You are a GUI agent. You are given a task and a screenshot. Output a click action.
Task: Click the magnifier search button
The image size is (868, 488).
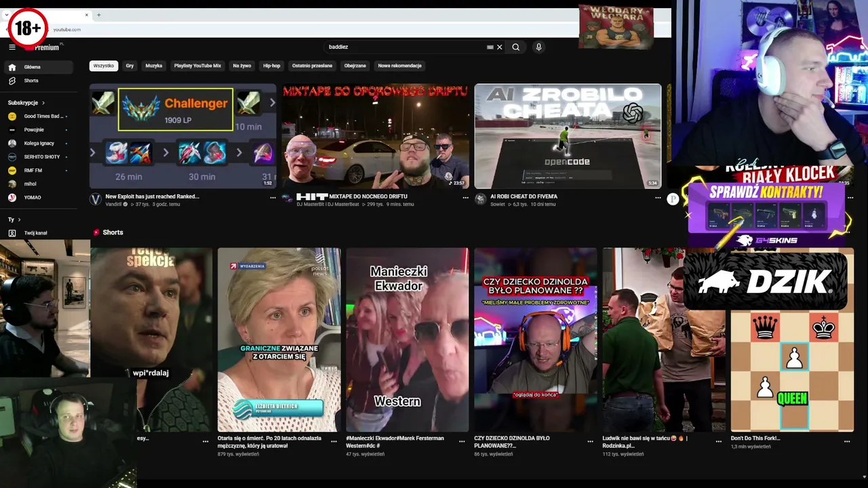pyautogui.click(x=516, y=47)
